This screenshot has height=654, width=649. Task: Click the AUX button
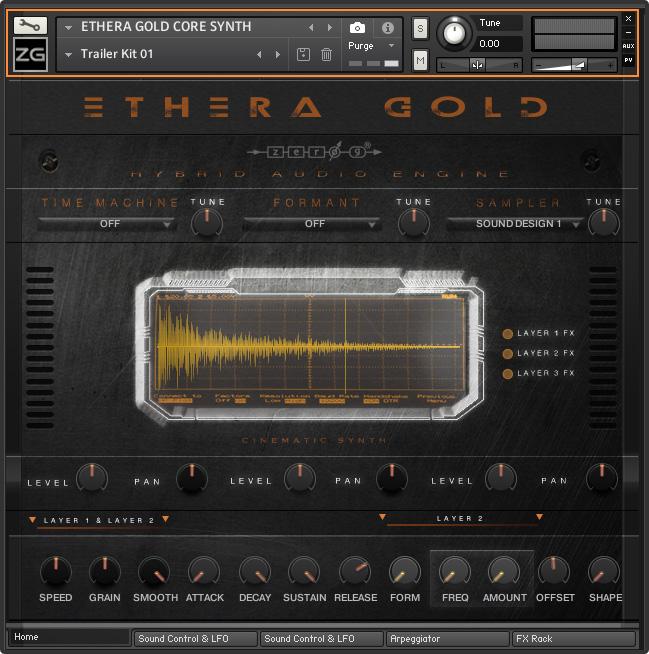click(x=628, y=46)
